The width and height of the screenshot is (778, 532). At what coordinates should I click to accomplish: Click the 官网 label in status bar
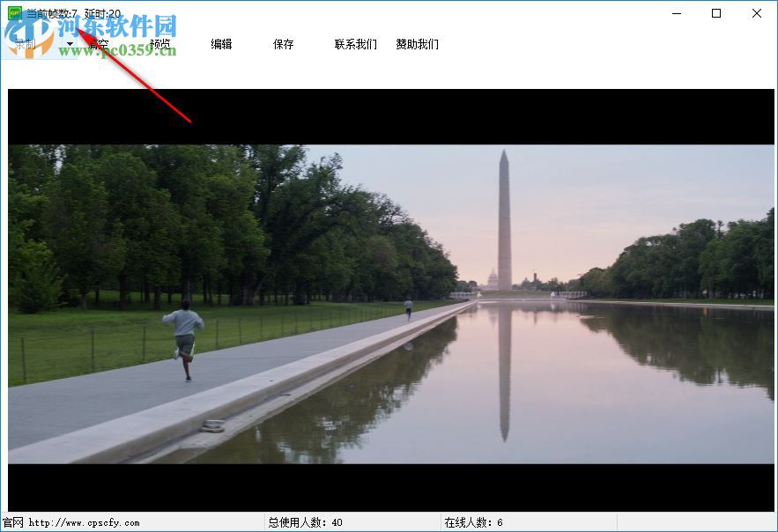[11, 521]
